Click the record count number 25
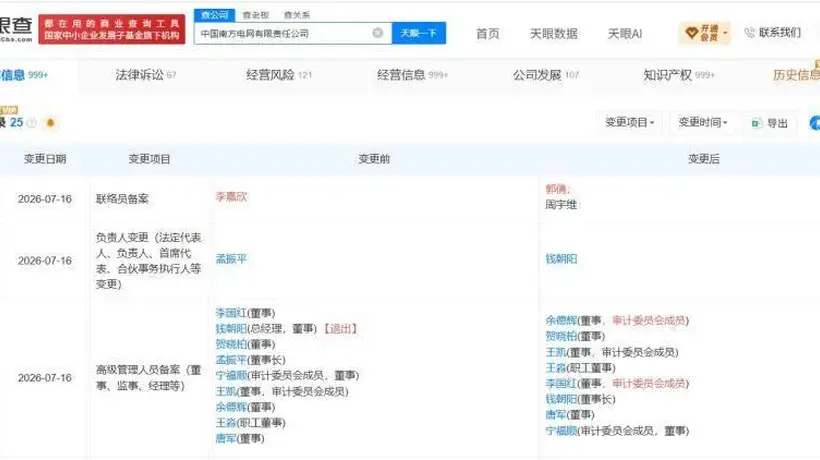The image size is (820, 460). pos(16,123)
